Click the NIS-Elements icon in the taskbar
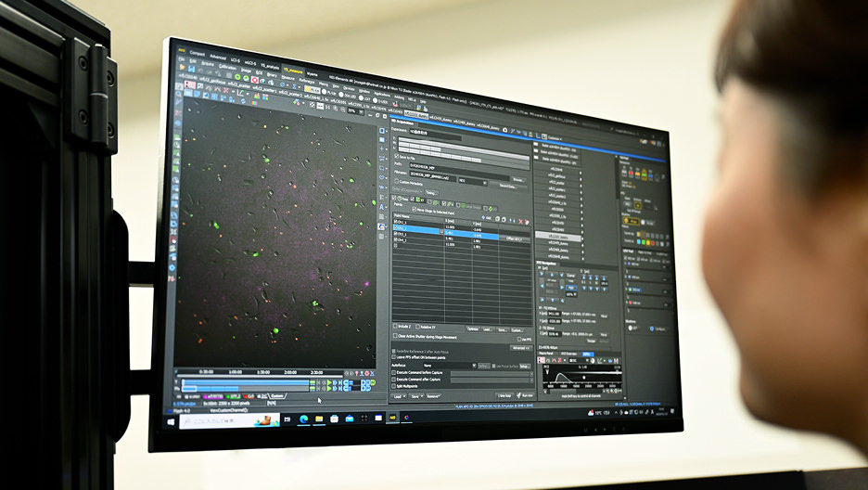The width and height of the screenshot is (868, 490). 392,419
